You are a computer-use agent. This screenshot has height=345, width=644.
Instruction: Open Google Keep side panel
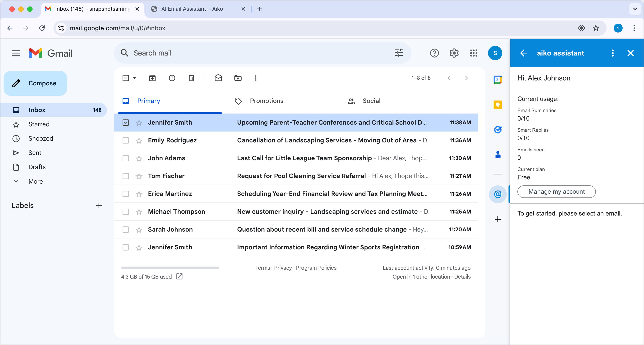coord(498,105)
